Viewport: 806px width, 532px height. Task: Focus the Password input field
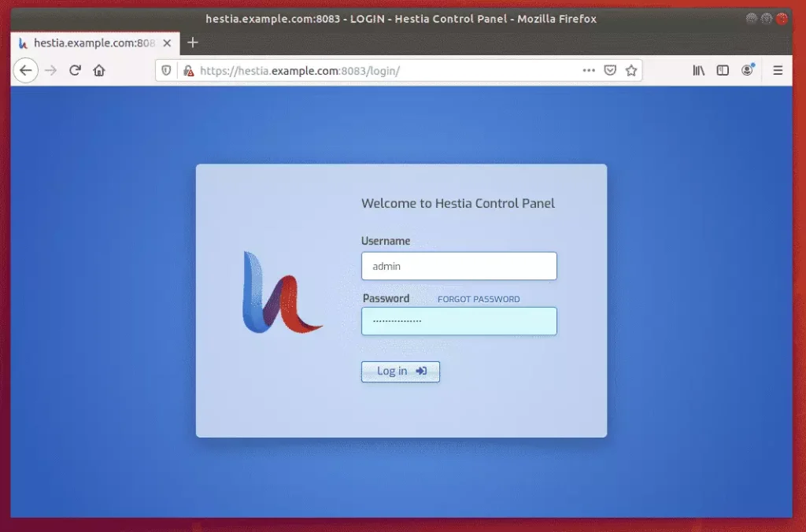459,321
